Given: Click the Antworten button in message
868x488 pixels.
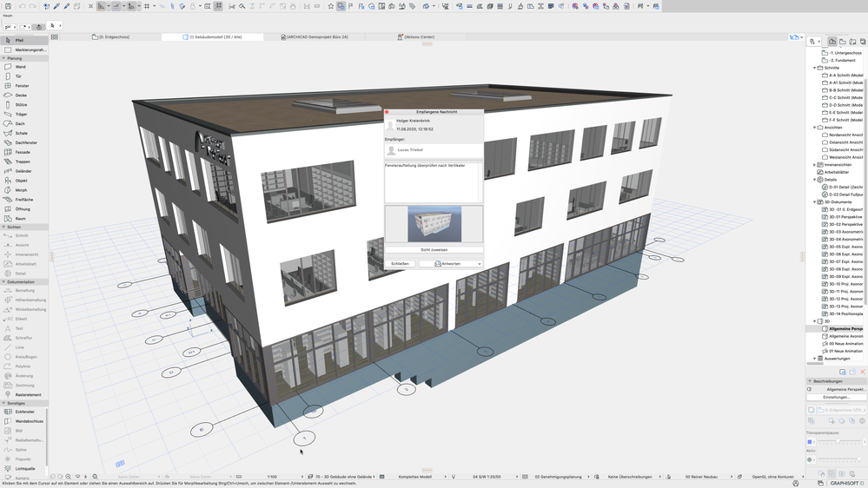Looking at the screenshot, I should pyautogui.click(x=447, y=264).
